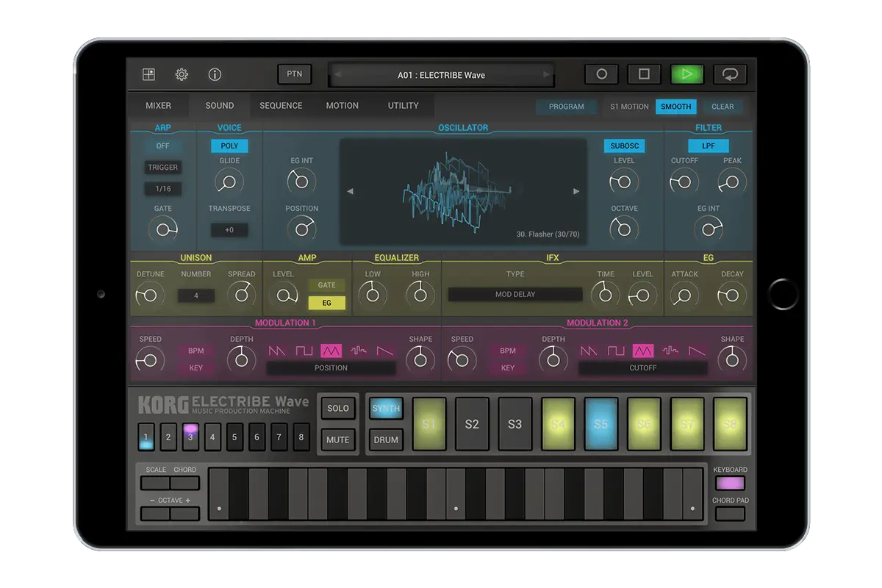Switch to the SOUND tab

pyautogui.click(x=220, y=106)
